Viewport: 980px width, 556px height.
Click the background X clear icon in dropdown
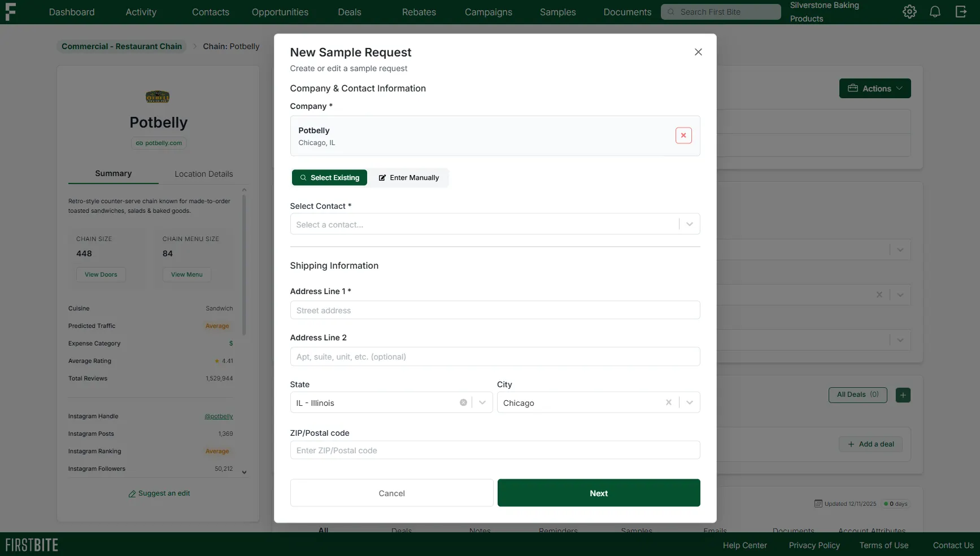pyautogui.click(x=879, y=295)
